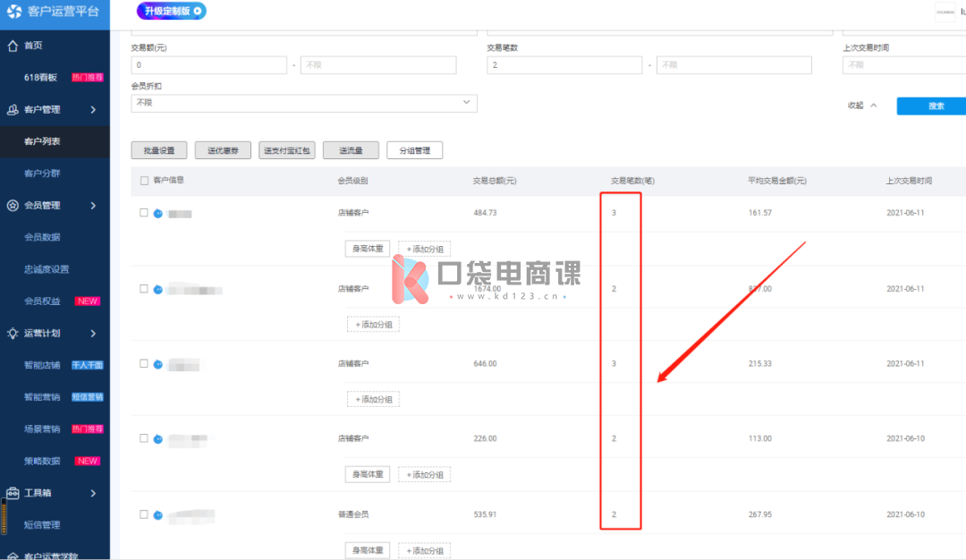Open the 会员折扣 dropdown
This screenshot has height=560, width=966.
304,103
